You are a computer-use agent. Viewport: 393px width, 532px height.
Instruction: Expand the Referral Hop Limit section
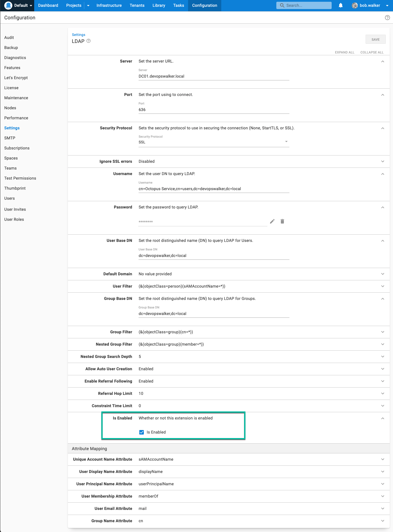pyautogui.click(x=383, y=394)
